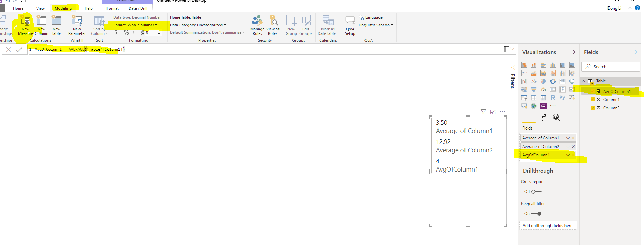Switch to the Home tab
The image size is (644, 245).
coord(18,8)
